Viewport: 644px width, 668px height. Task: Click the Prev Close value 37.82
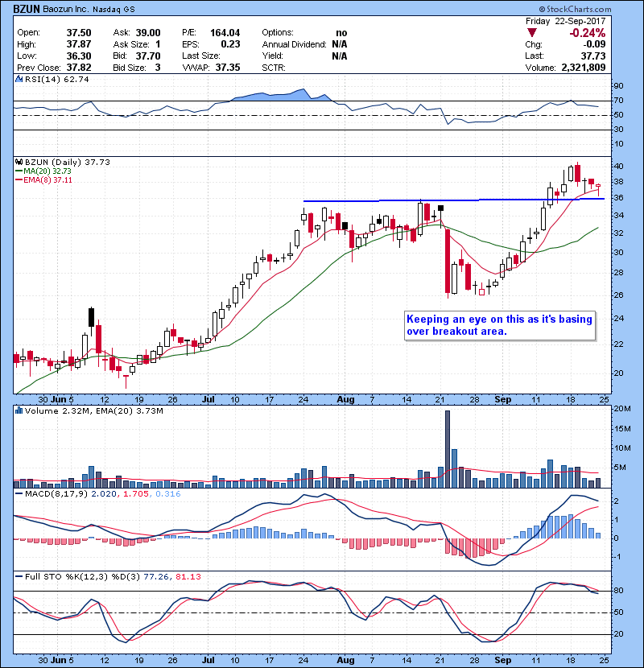[79, 68]
